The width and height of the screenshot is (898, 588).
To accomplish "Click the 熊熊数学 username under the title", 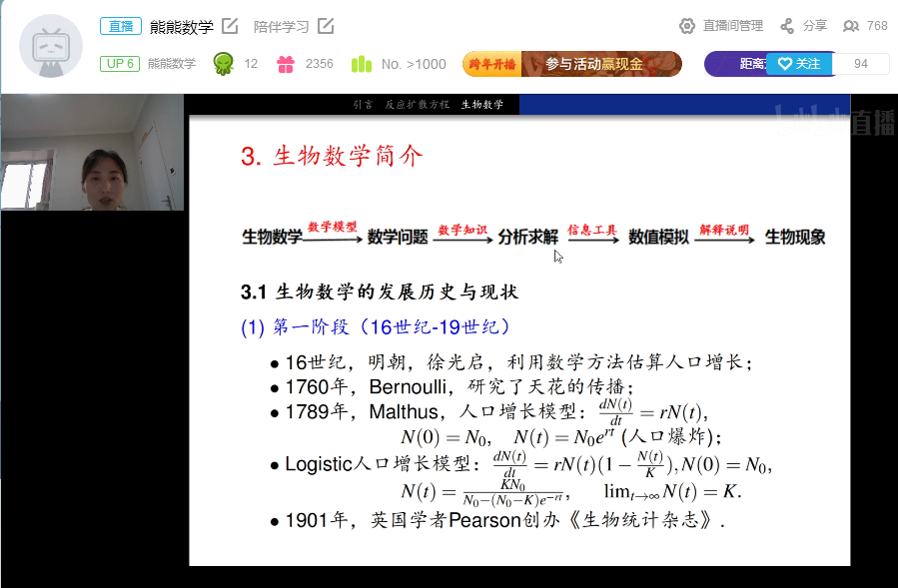I will pyautogui.click(x=172, y=64).
